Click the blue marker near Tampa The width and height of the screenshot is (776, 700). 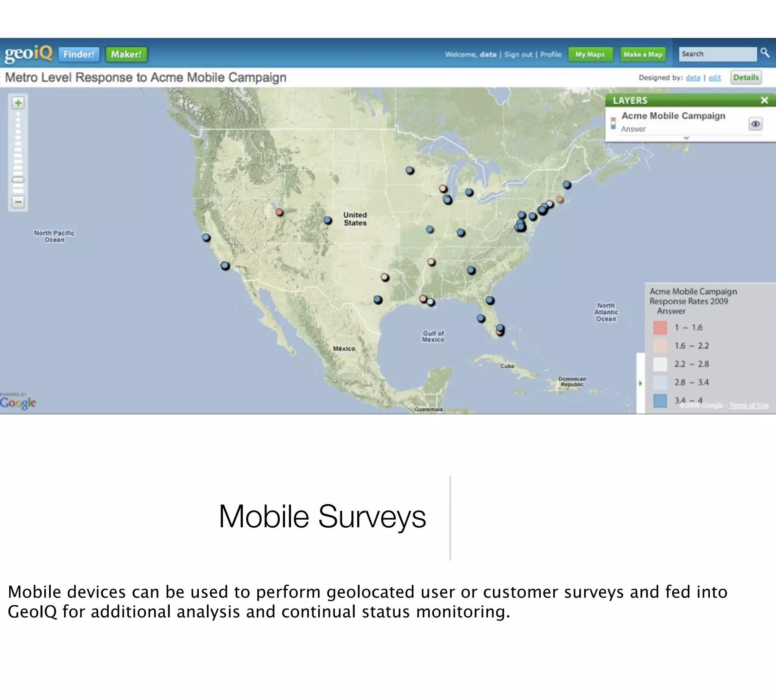(481, 319)
